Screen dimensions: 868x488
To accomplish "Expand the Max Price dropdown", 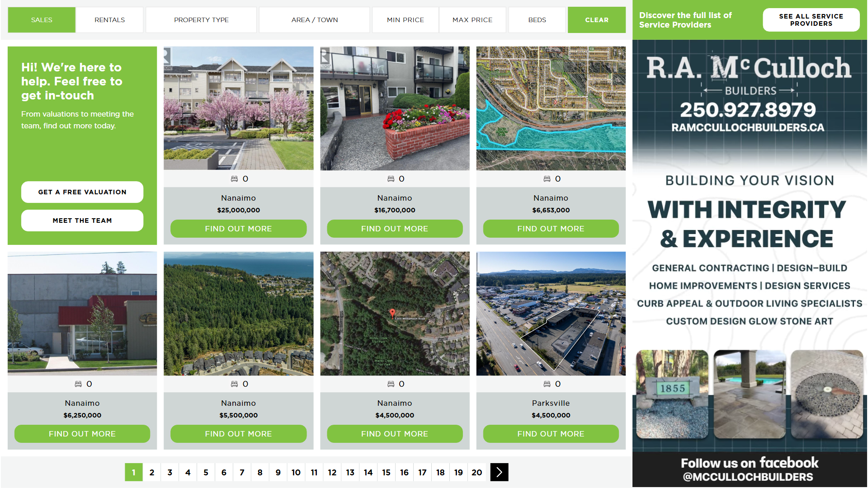I will tap(472, 20).
